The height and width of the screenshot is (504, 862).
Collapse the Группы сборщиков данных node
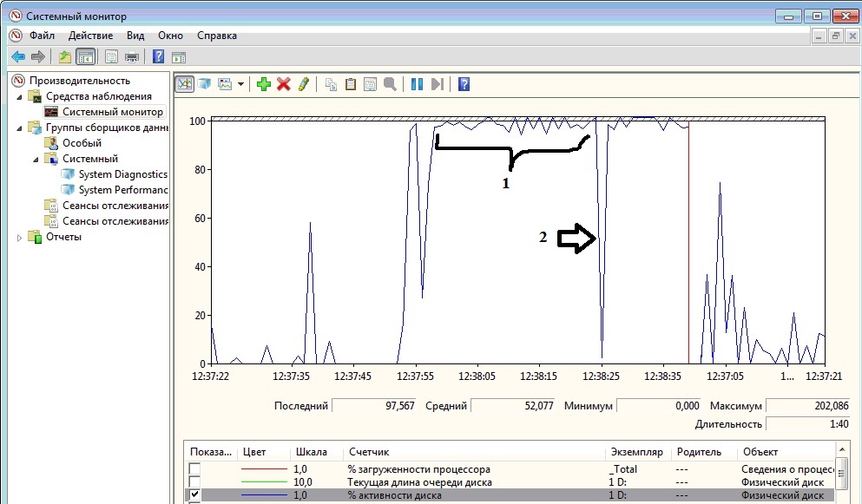[20, 128]
